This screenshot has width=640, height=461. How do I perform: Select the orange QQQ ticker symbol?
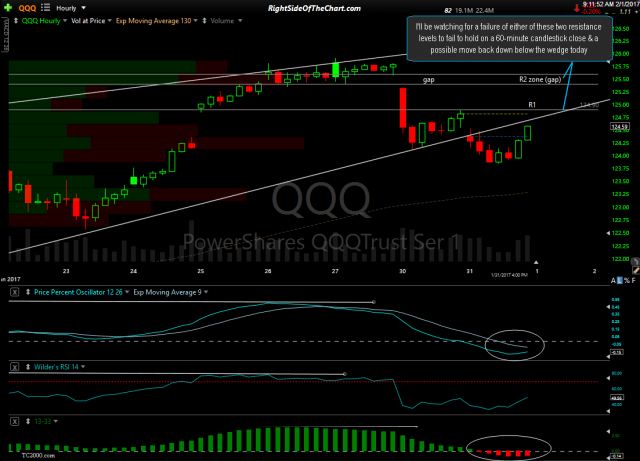pyautogui.click(x=27, y=8)
